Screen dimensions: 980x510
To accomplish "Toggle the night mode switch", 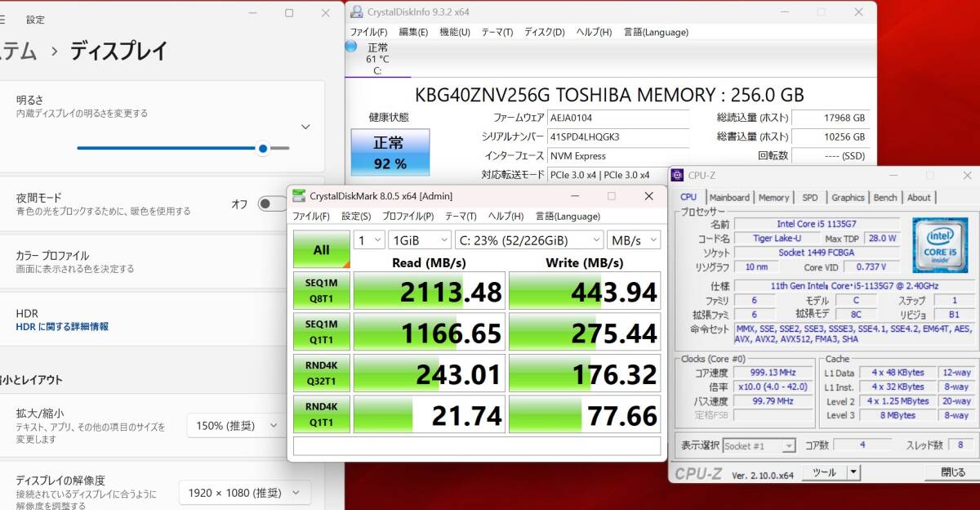I will [272, 204].
